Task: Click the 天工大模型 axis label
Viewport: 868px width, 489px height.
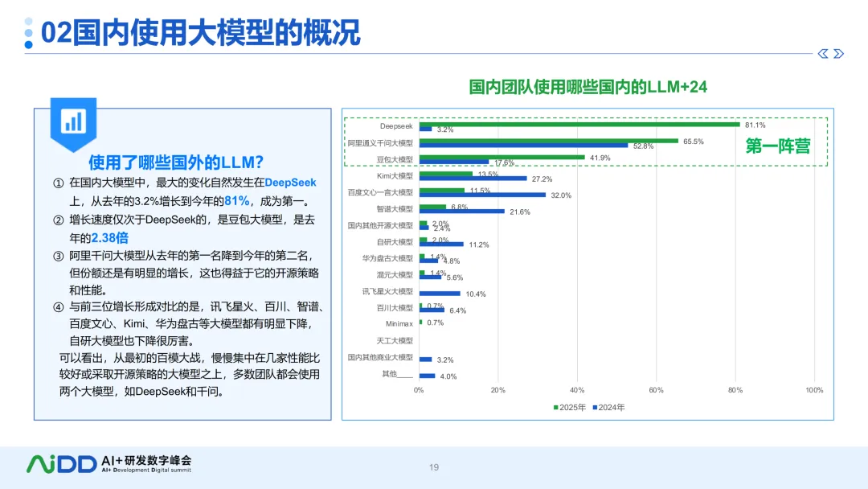Action: tap(395, 340)
